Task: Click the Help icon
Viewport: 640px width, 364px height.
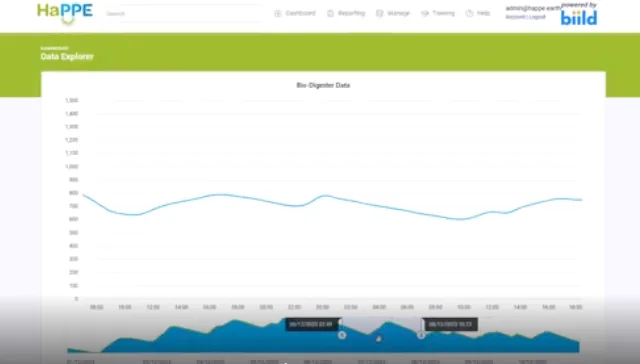Action: pyautogui.click(x=469, y=13)
